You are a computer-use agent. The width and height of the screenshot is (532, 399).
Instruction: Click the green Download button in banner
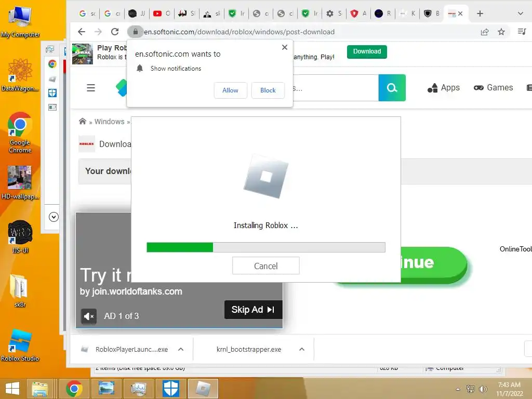(x=367, y=51)
